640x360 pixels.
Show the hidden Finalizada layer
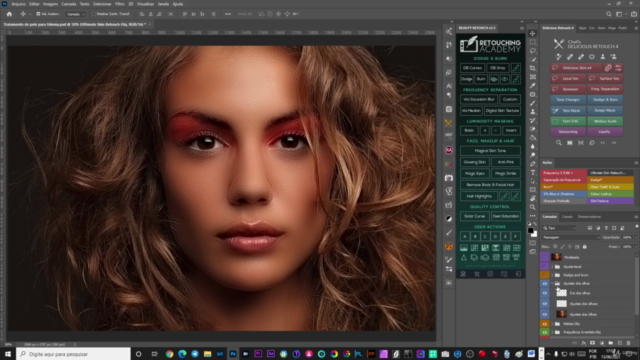tap(545, 257)
